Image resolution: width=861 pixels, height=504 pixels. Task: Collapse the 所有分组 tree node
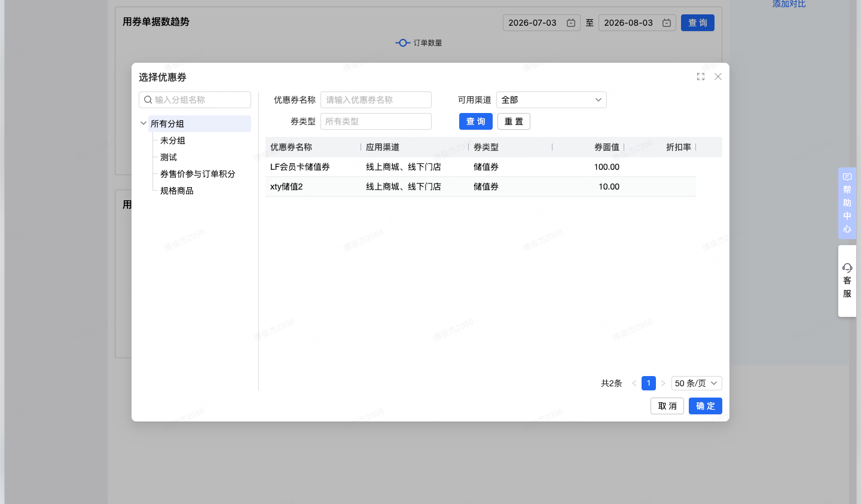pos(143,123)
